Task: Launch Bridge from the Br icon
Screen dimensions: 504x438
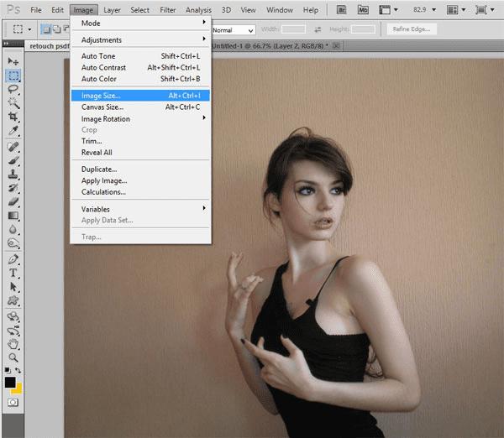Action: pyautogui.click(x=341, y=10)
